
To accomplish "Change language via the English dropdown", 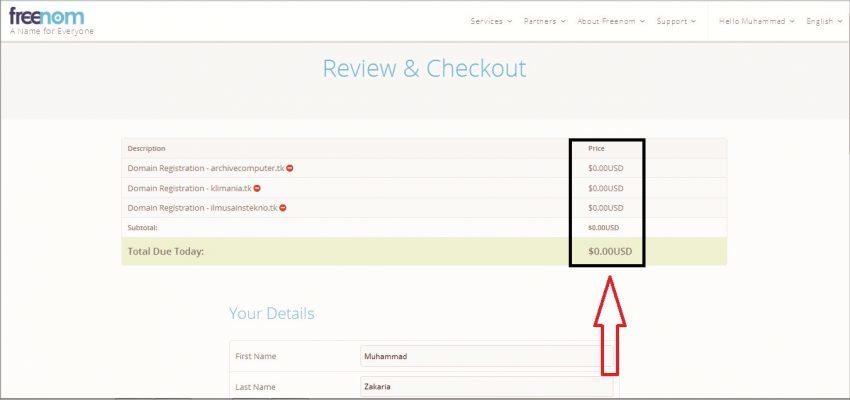I will [825, 21].
